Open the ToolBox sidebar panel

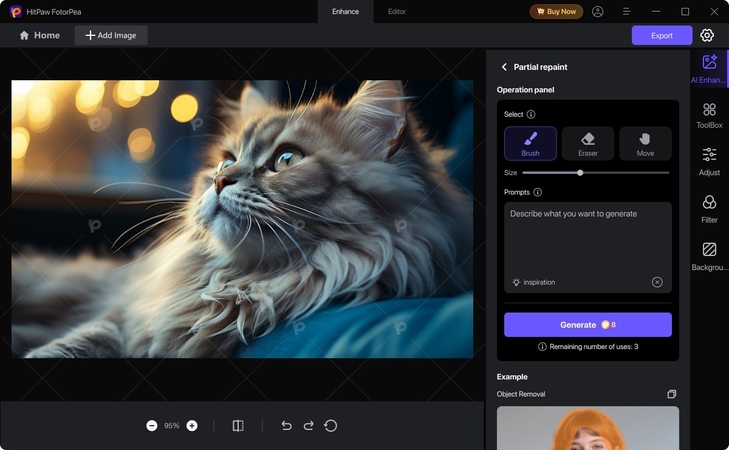(x=709, y=116)
